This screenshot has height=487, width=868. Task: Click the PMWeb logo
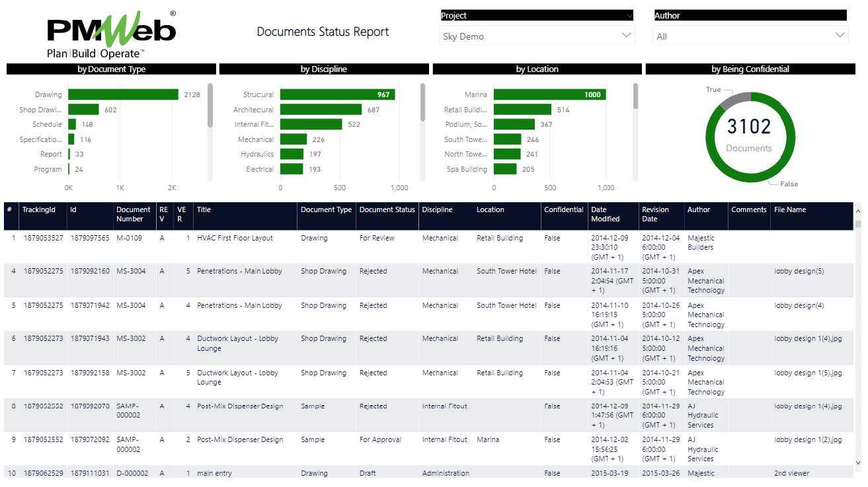pyautogui.click(x=111, y=34)
